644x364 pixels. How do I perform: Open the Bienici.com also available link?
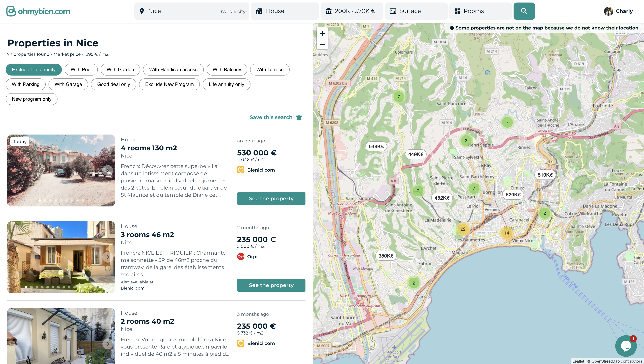pos(132,288)
